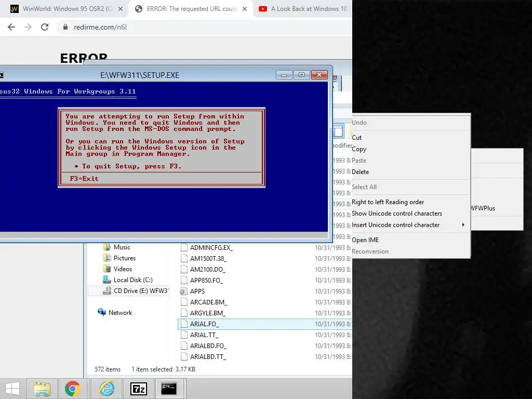
Task: Select Network in Explorer sidebar
Action: (120, 313)
